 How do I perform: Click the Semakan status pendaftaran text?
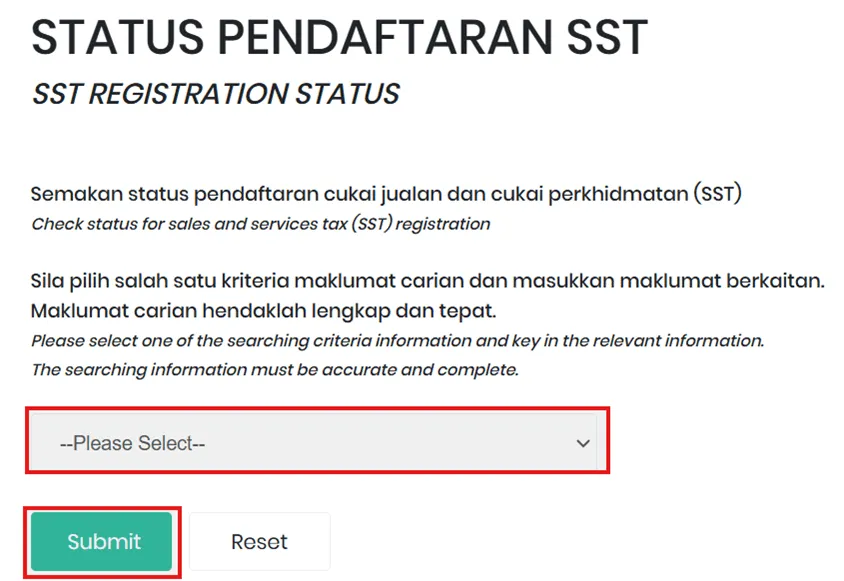coord(386,193)
